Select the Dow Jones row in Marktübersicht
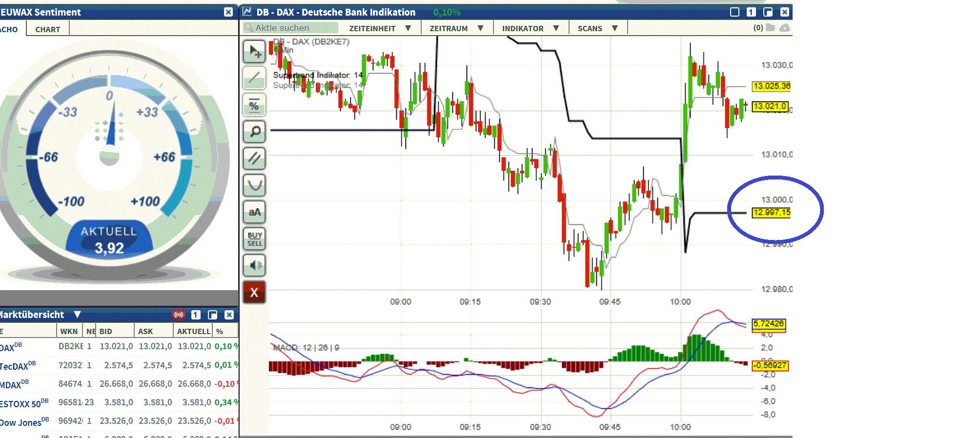Screen dimensions: 980x438 119,421
